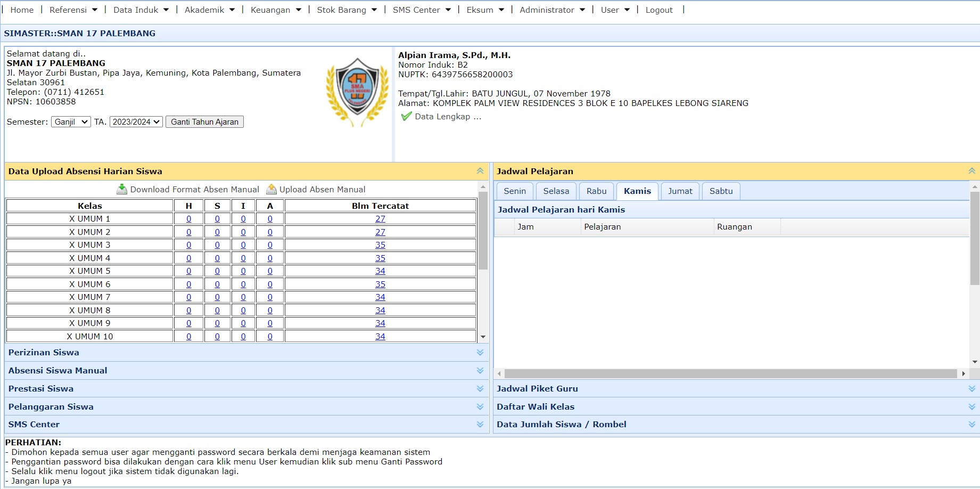980x489 pixels.
Task: Select the Jumat schedule tab
Action: 680,191
